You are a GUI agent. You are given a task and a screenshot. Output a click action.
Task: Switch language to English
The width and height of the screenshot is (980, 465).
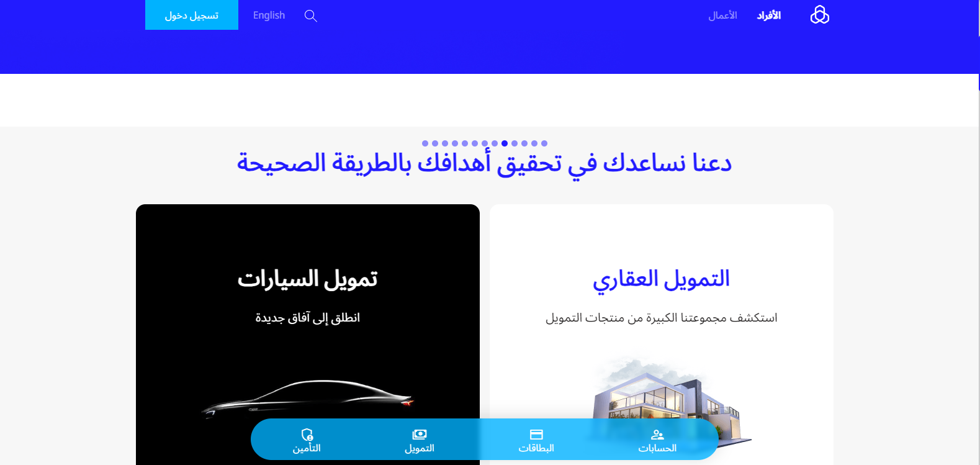coord(269,16)
